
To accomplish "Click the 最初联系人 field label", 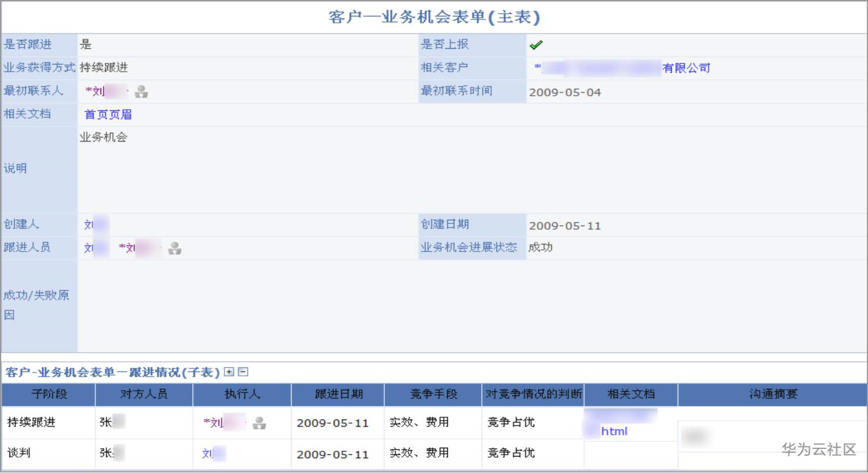I will point(33,90).
